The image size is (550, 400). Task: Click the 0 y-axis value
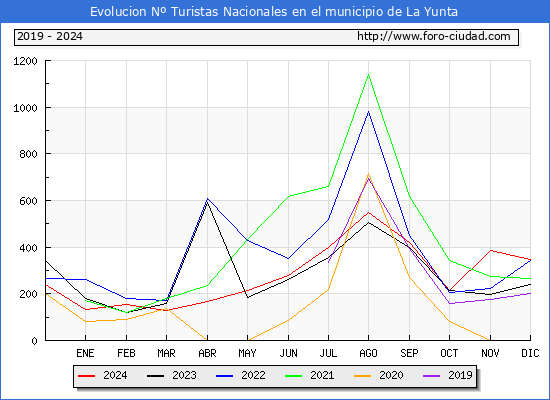click(x=34, y=341)
